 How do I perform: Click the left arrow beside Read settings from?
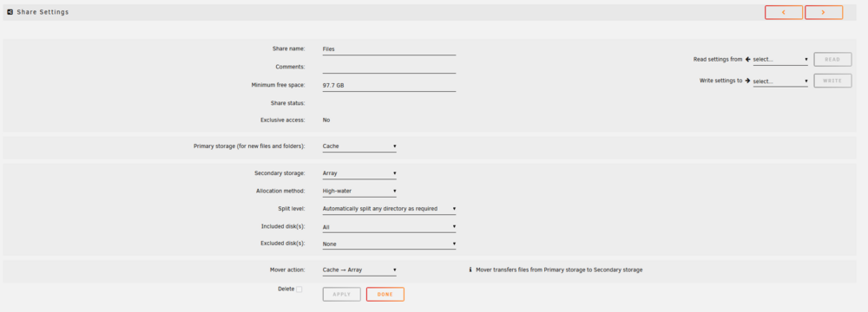pos(748,59)
